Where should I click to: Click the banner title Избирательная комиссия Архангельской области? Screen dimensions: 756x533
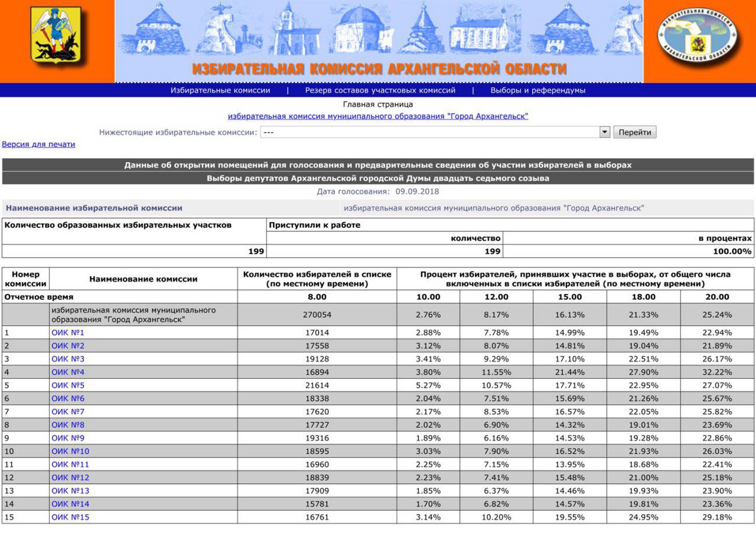pos(379,68)
